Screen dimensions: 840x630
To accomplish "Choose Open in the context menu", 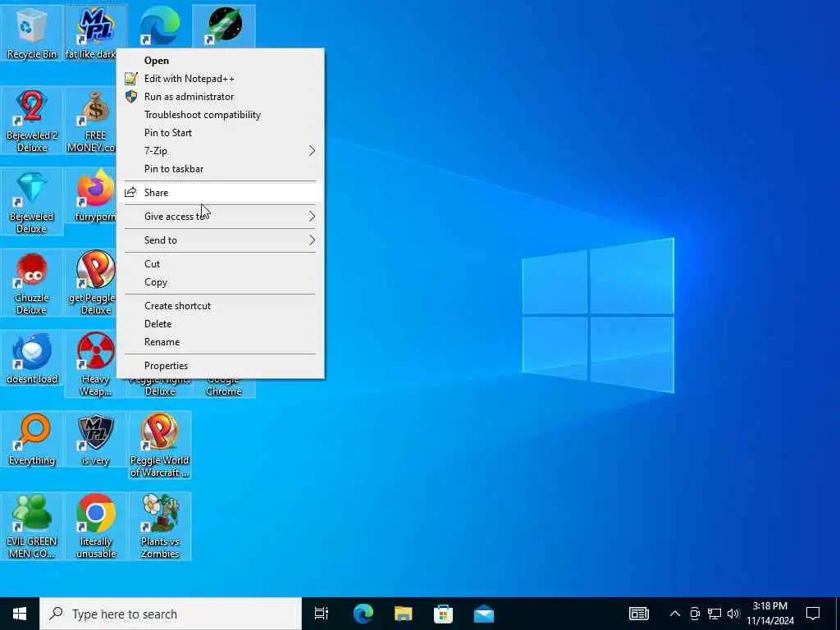I will [x=220, y=61].
